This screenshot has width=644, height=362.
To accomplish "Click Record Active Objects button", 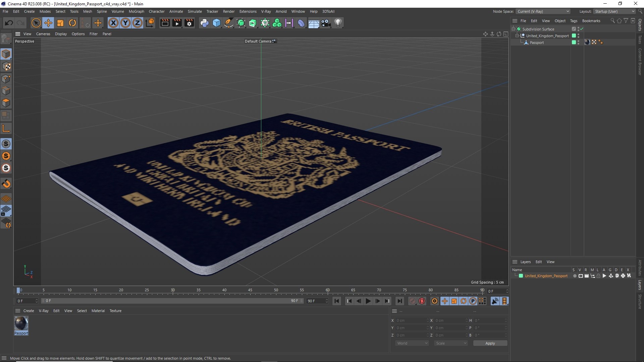I will tap(413, 301).
